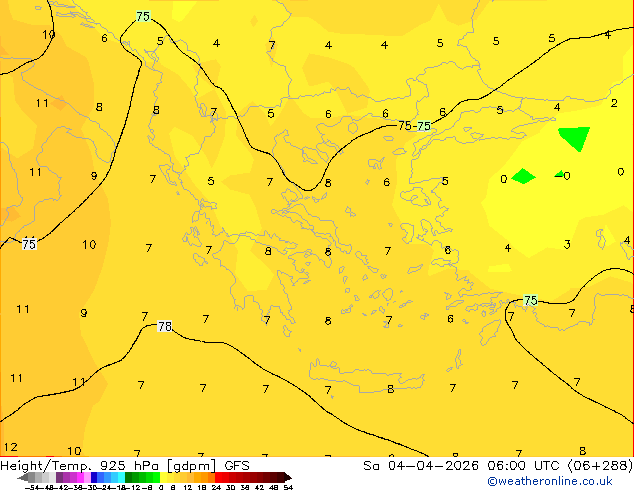Image resolution: width=634 pixels, height=490 pixels.
Task: Pick the dark blue legend swatch
Action: (94, 478)
